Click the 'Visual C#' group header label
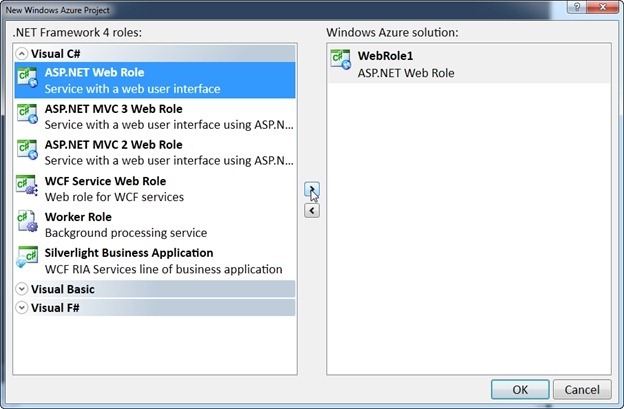 [x=56, y=54]
